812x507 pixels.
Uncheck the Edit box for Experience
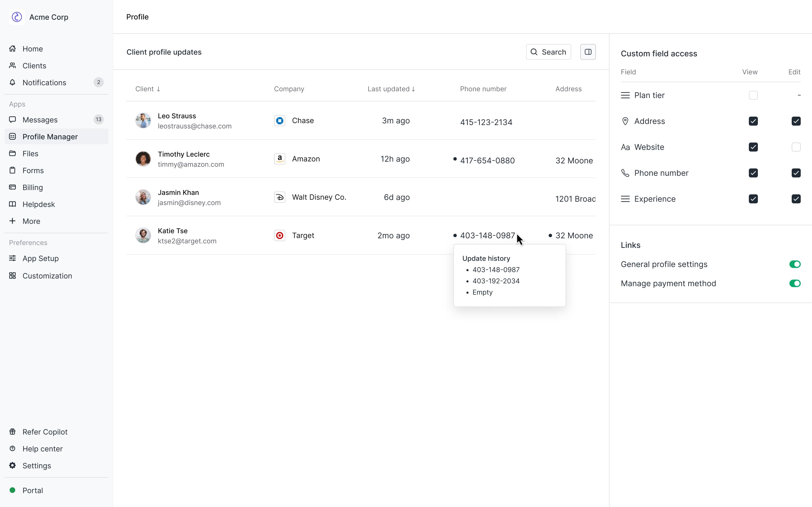(796, 199)
